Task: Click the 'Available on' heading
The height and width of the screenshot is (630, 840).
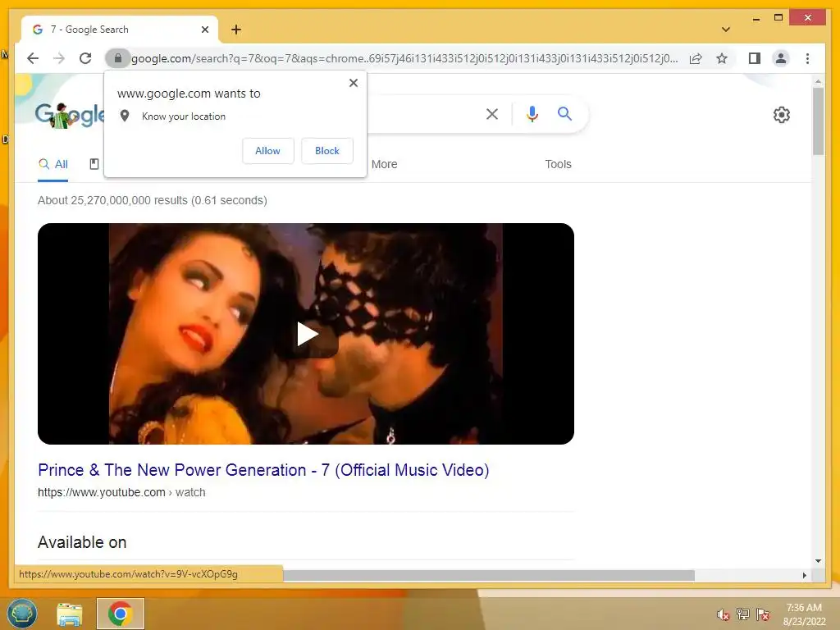Action: pyautogui.click(x=82, y=542)
